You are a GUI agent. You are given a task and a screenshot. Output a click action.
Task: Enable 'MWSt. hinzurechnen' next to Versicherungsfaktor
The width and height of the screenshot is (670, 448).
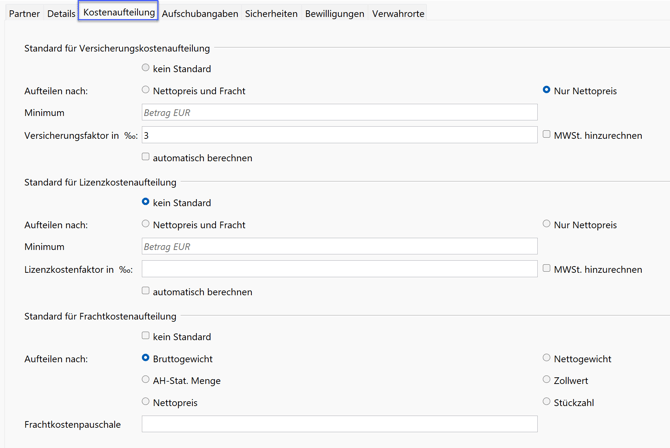[547, 134]
